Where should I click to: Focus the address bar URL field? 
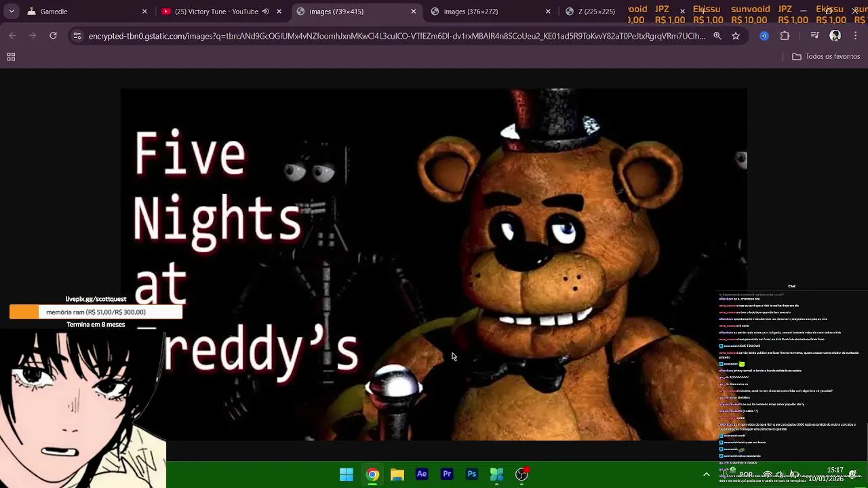pyautogui.click(x=397, y=36)
